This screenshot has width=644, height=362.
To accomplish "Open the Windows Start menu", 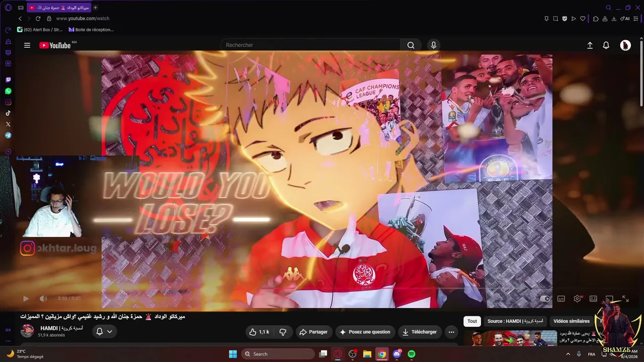I will pyautogui.click(x=233, y=354).
